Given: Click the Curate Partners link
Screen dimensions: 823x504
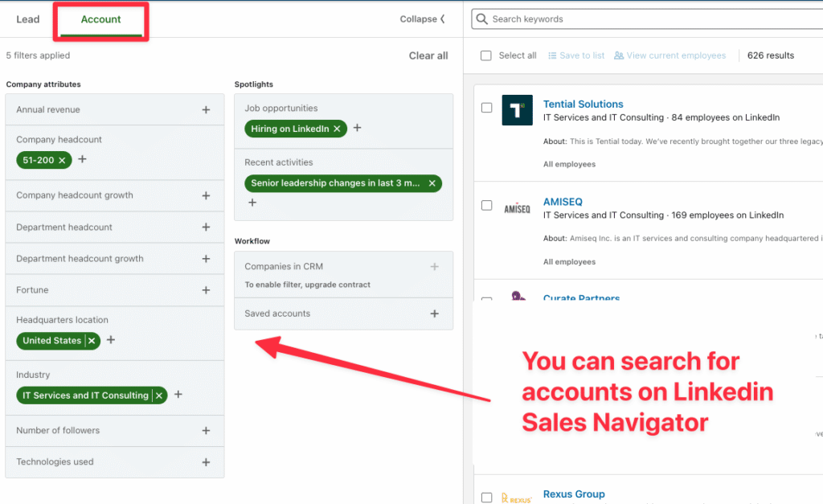Looking at the screenshot, I should click(582, 297).
